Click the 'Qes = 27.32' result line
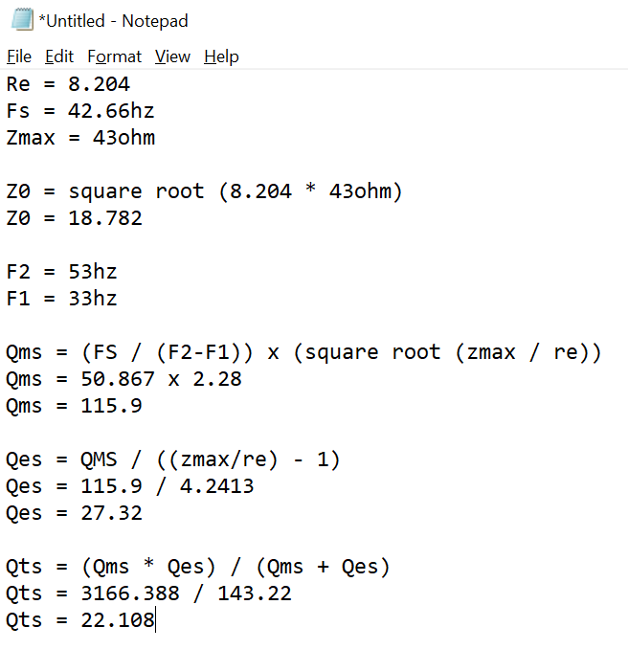This screenshot has height=672, width=628. (74, 513)
